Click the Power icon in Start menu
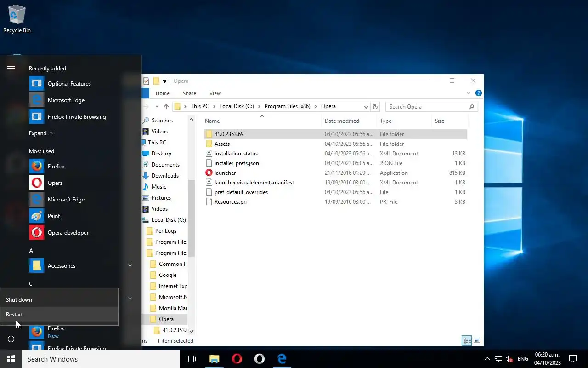This screenshot has height=368, width=588. 11,339
